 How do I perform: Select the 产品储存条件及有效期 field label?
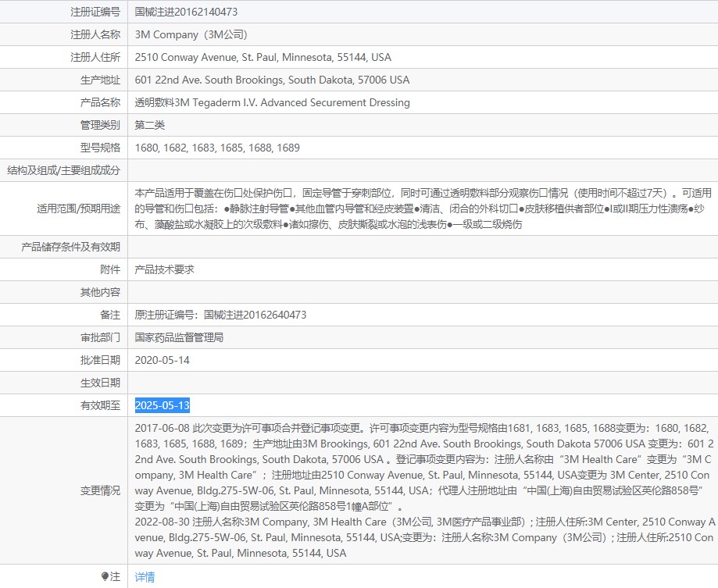tap(70, 247)
